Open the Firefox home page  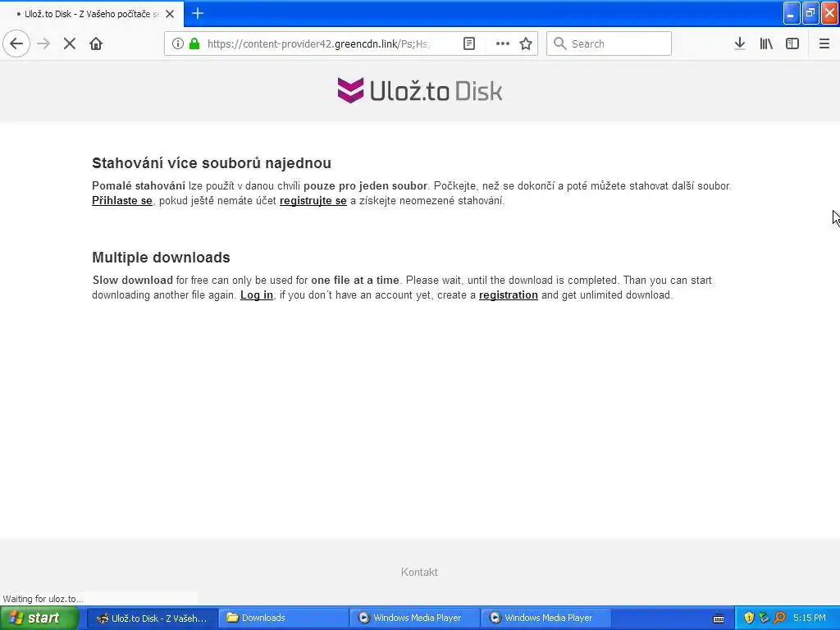(96, 43)
